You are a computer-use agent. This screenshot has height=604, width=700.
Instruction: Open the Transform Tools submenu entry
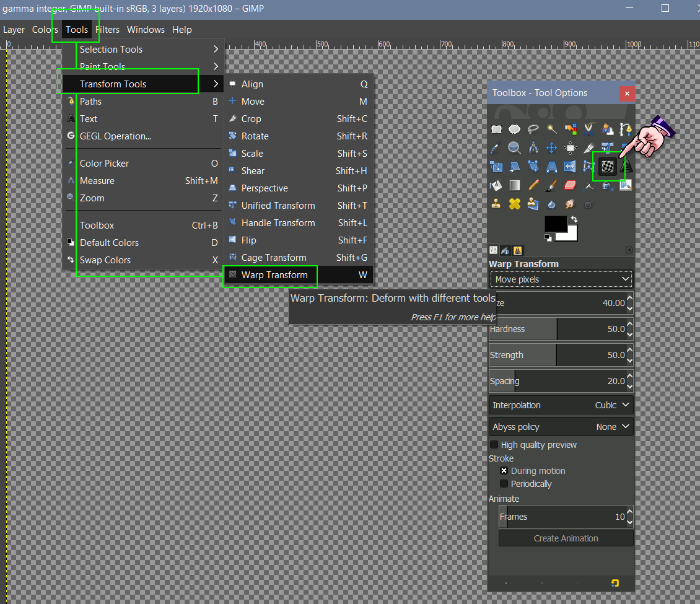(x=143, y=84)
